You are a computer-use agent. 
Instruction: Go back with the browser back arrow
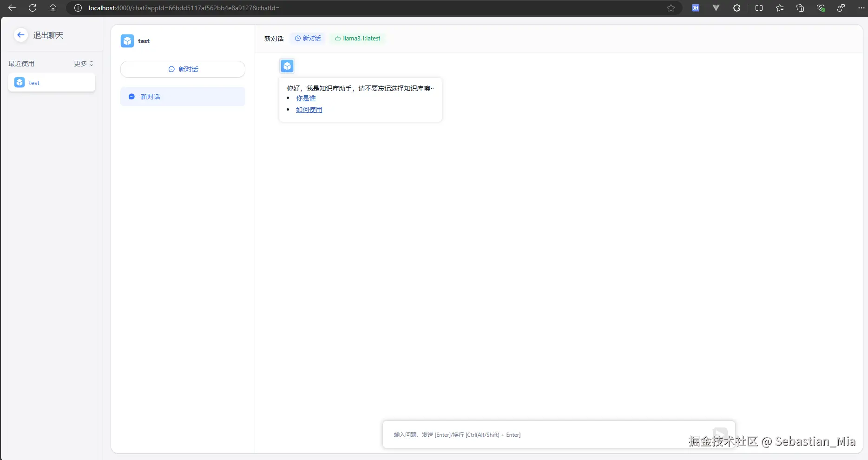tap(12, 8)
